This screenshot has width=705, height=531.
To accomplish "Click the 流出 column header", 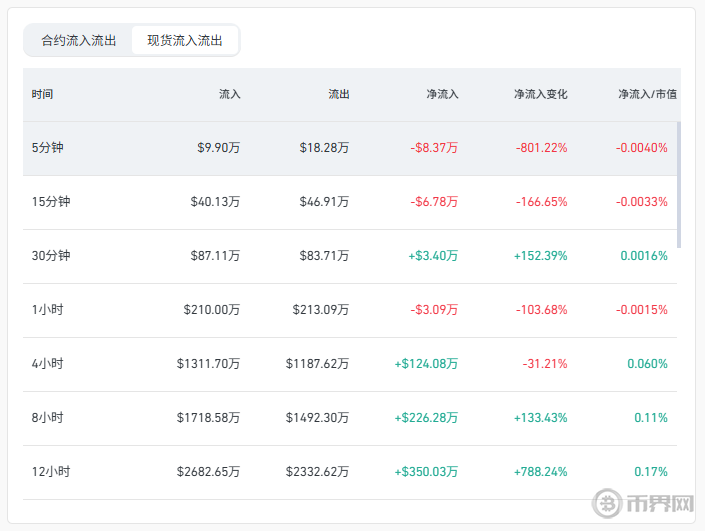I will (339, 94).
